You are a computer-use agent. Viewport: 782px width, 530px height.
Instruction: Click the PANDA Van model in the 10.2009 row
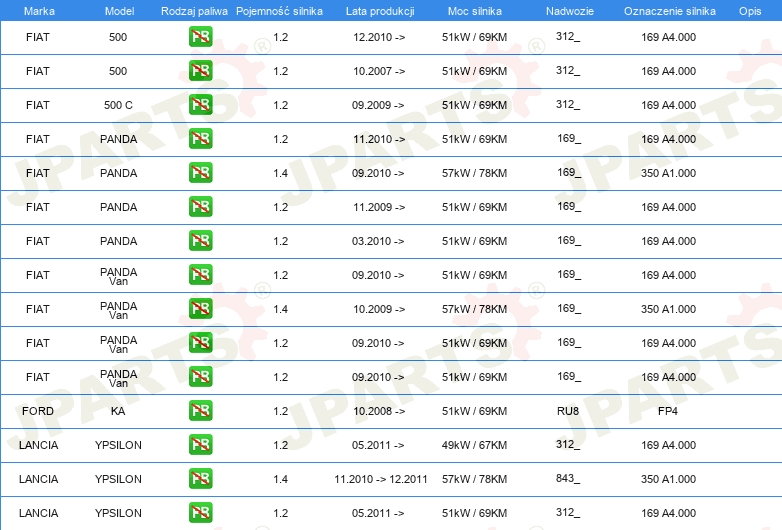tap(118, 310)
